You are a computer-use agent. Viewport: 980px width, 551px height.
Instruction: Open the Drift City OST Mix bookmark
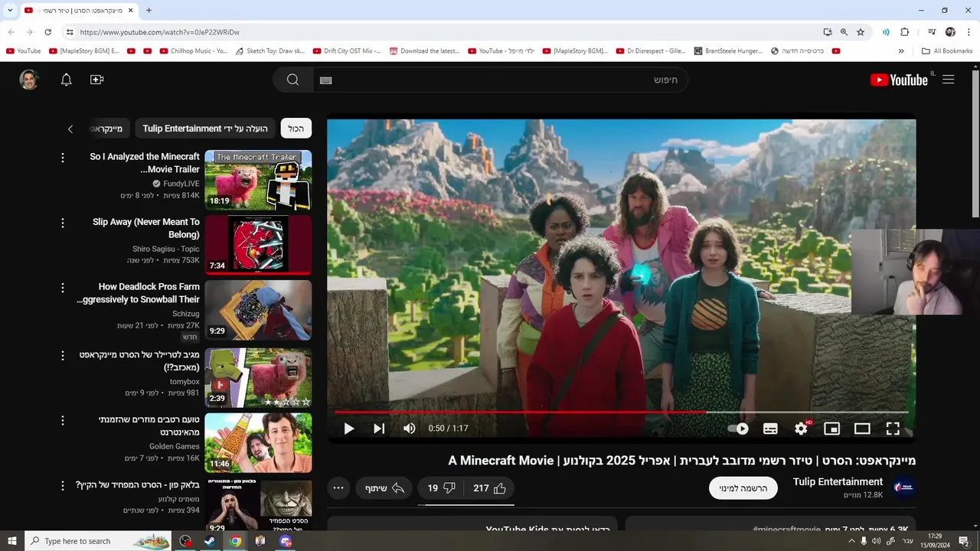346,51
